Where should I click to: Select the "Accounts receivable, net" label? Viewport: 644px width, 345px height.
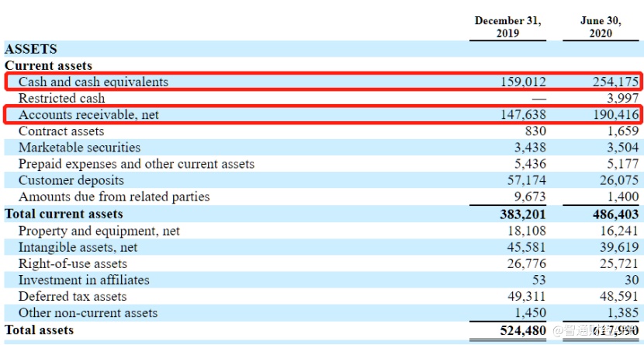(88, 115)
